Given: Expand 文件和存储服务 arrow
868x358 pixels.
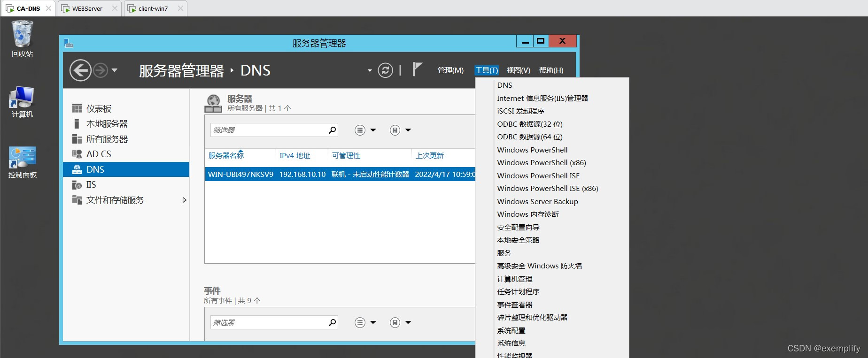Looking at the screenshot, I should coord(184,200).
